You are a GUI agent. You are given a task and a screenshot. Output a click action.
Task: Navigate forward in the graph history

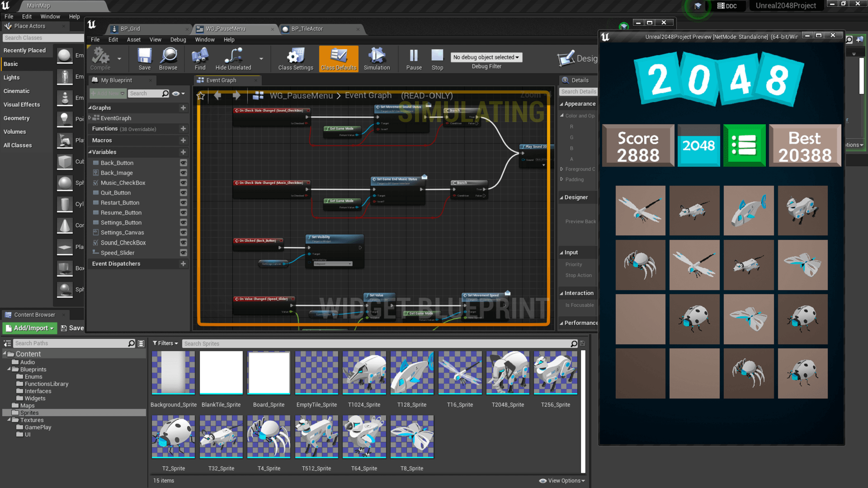(x=236, y=95)
